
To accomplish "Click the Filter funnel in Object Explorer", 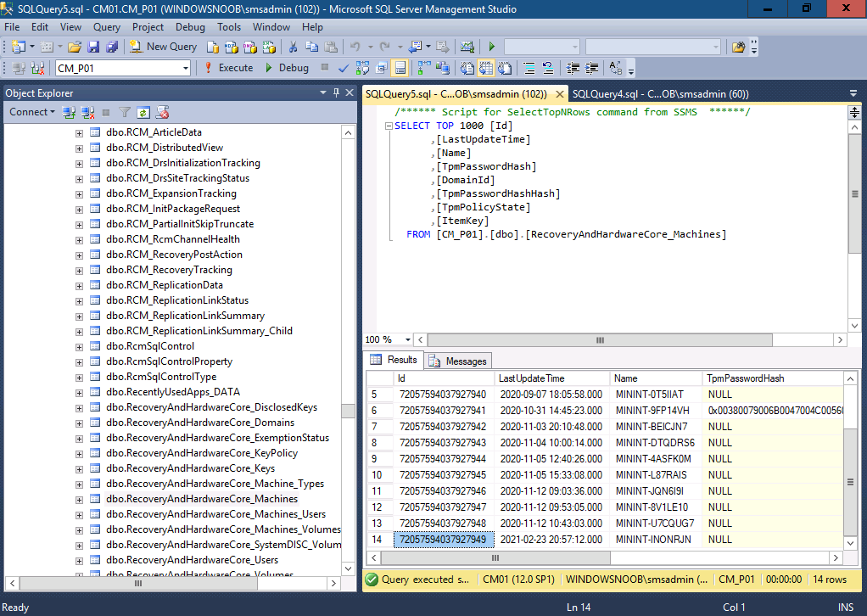I will coord(125,113).
